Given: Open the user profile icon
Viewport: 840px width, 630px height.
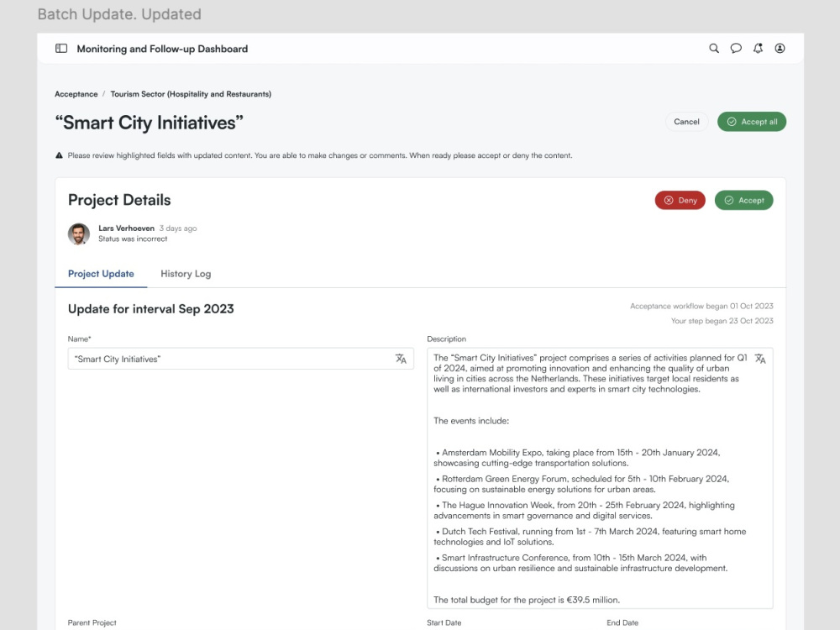Looking at the screenshot, I should 780,48.
